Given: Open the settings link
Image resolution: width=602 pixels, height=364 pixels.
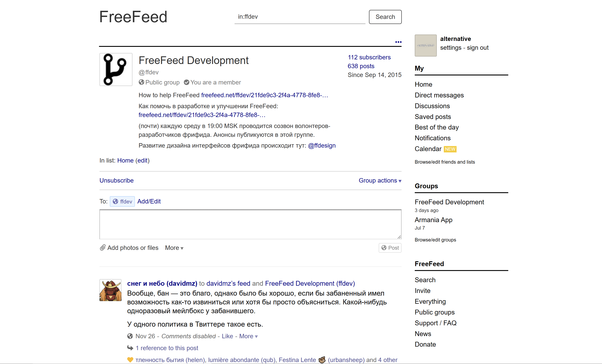Looking at the screenshot, I should (451, 48).
